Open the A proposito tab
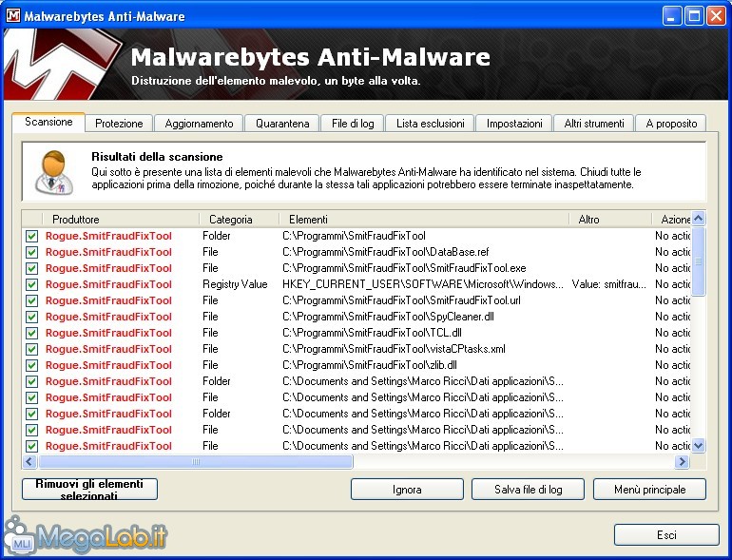Viewport: 732px width, 560px height. point(671,124)
